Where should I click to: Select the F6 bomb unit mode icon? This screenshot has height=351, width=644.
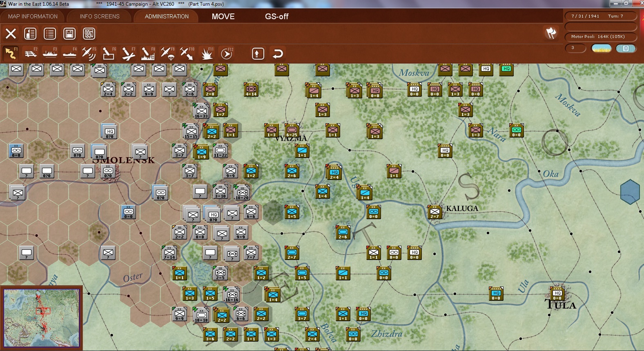click(x=109, y=53)
